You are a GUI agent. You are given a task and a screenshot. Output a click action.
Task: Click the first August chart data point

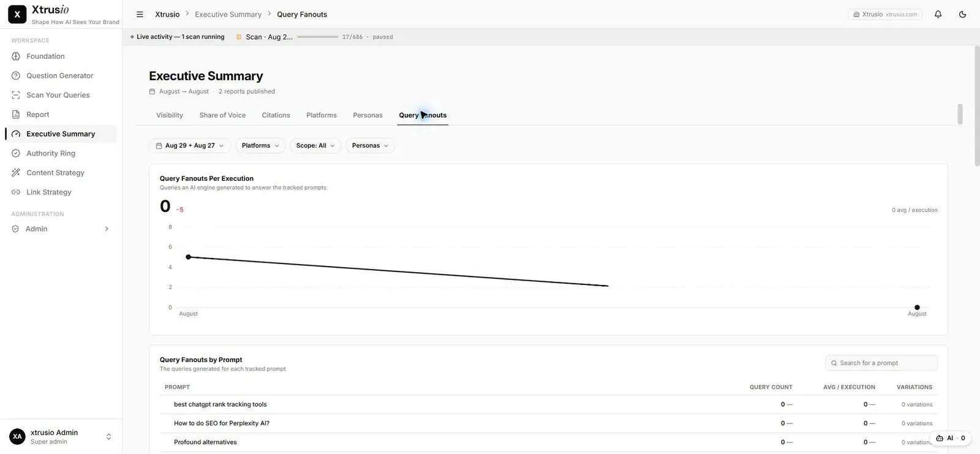pyautogui.click(x=189, y=257)
